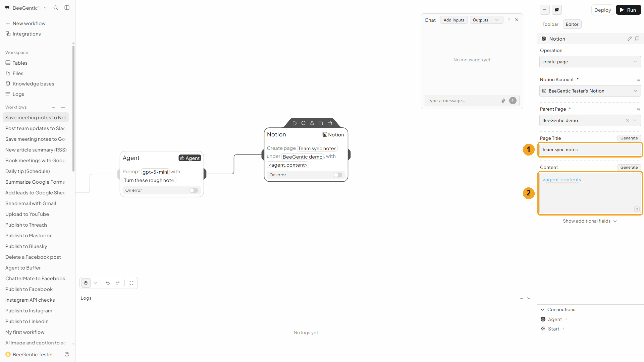Redo the canvas action
644x362 pixels.
pyautogui.click(x=118, y=283)
